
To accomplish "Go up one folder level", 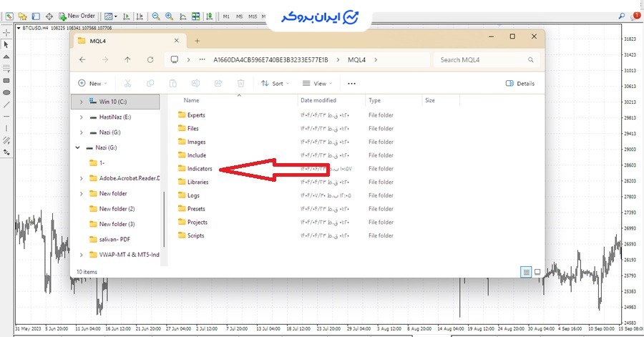I will pyautogui.click(x=127, y=60).
